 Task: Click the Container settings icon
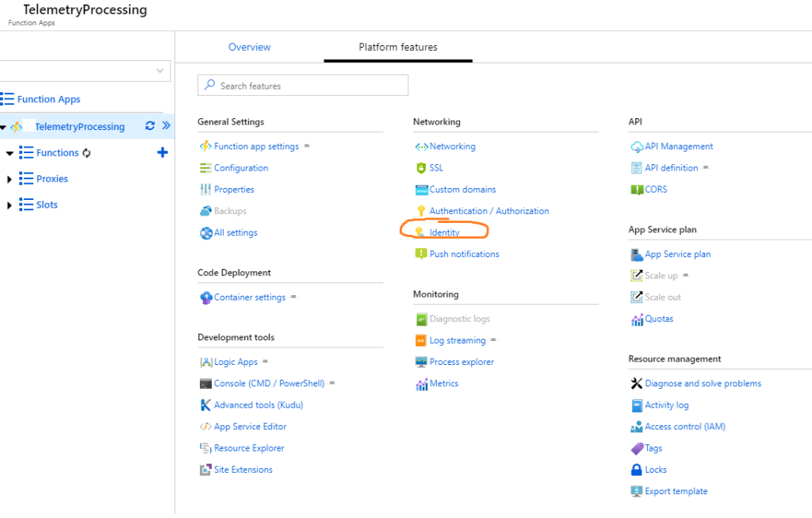206,297
